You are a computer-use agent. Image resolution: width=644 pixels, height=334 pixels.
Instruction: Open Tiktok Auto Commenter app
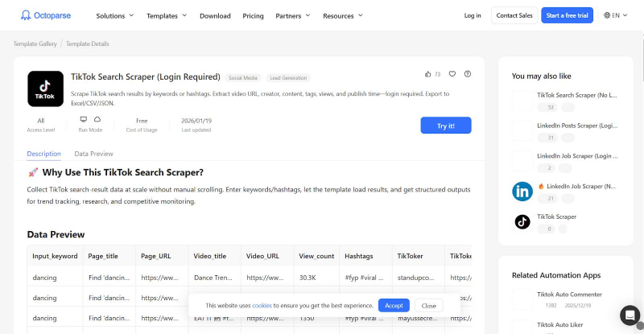569,294
